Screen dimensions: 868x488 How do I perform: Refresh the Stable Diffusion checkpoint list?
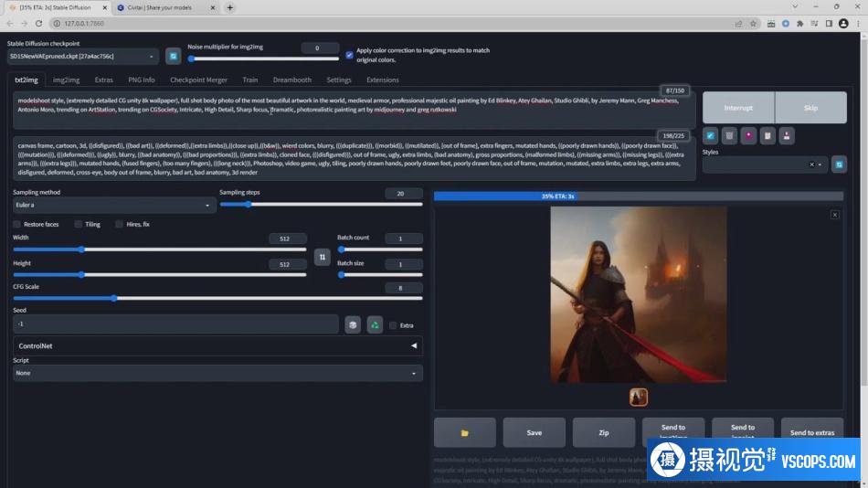click(x=174, y=56)
